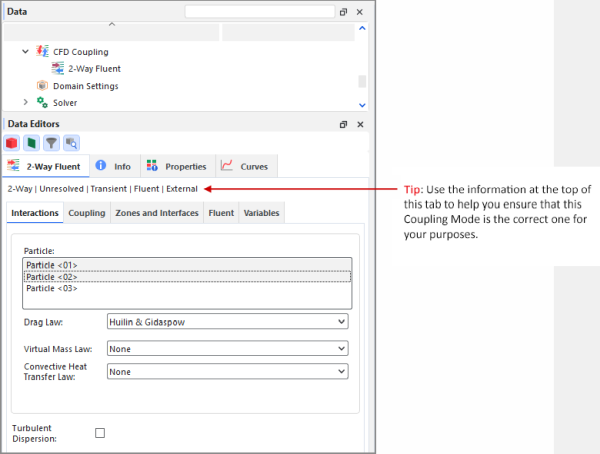Select the Variables sub-tab
Viewport: 600px width, 454px height.
point(262,213)
